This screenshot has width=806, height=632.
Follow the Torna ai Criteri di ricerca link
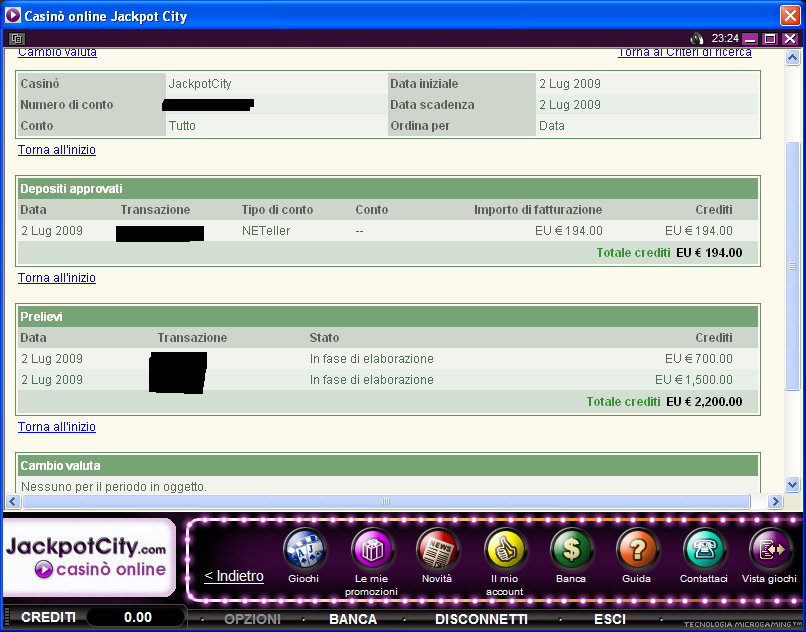point(685,52)
